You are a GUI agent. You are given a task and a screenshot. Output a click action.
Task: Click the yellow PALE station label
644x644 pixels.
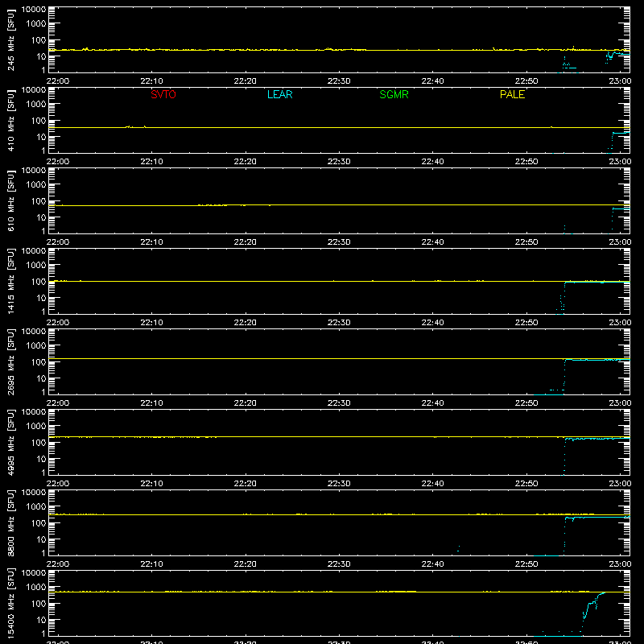pos(512,94)
